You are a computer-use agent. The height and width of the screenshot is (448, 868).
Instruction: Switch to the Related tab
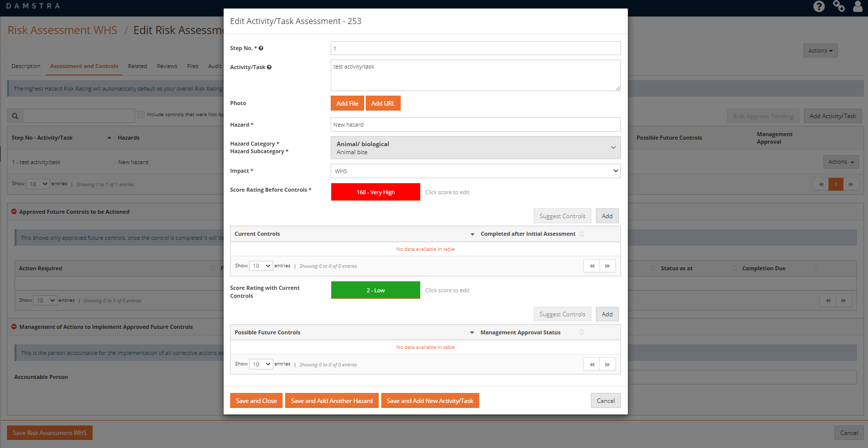[x=138, y=66]
